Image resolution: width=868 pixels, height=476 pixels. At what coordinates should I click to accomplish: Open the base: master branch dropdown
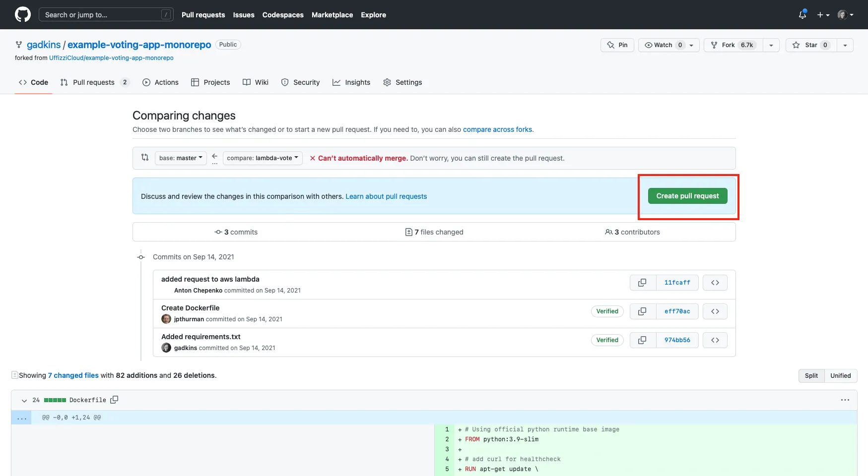[181, 158]
